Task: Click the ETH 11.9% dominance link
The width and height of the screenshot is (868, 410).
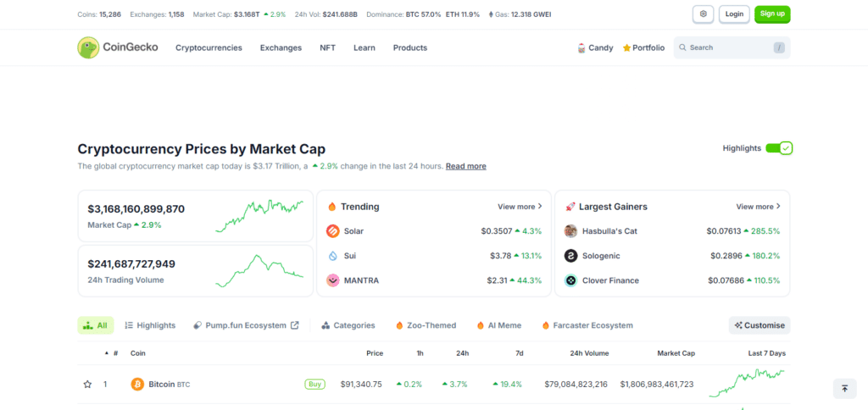Action: [x=463, y=14]
